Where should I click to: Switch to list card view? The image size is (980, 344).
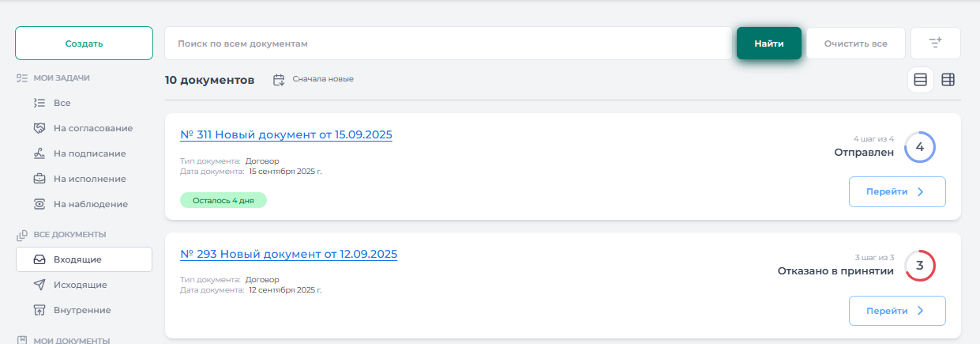[x=920, y=80]
